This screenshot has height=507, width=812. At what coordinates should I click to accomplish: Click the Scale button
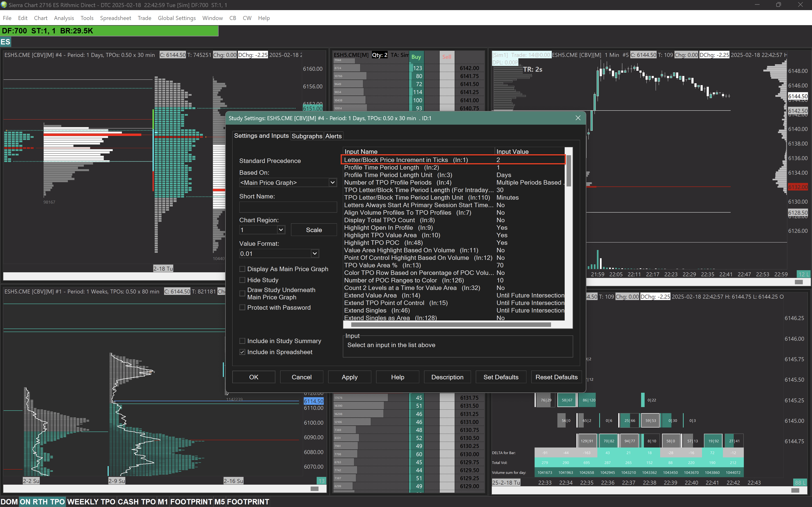314,230
